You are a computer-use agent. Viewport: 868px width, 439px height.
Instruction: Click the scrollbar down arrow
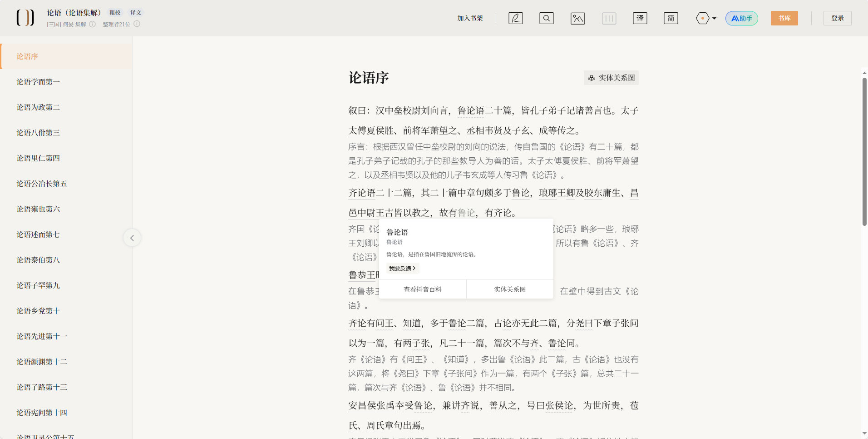click(x=864, y=434)
